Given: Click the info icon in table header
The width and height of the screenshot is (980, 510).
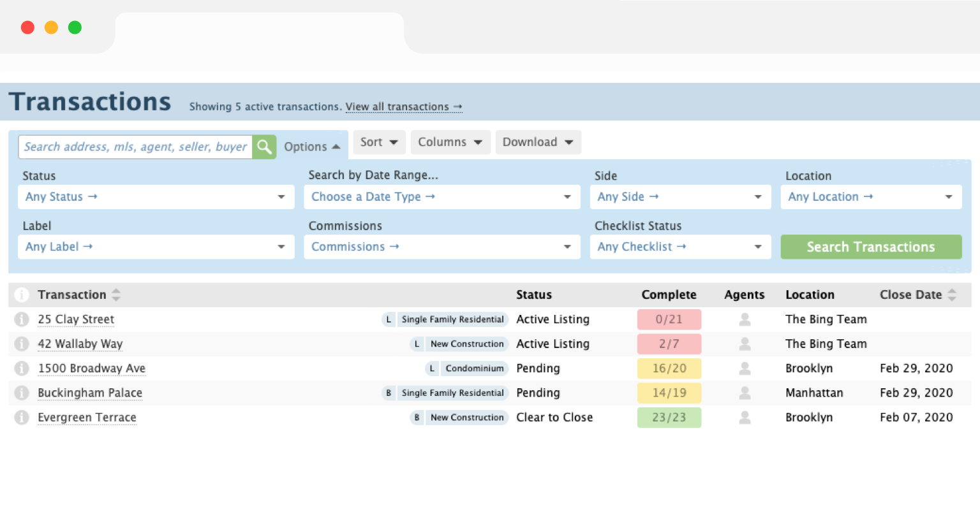Looking at the screenshot, I should point(22,295).
